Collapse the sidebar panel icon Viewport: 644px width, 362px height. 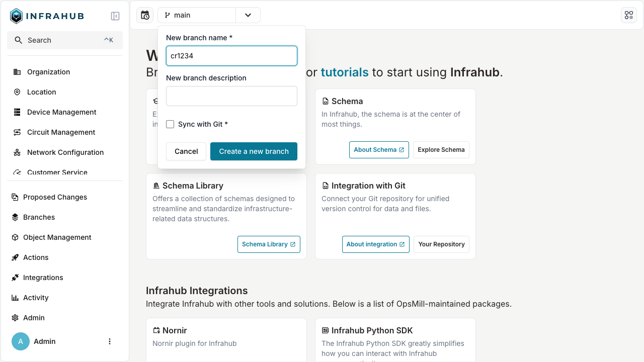(x=115, y=16)
